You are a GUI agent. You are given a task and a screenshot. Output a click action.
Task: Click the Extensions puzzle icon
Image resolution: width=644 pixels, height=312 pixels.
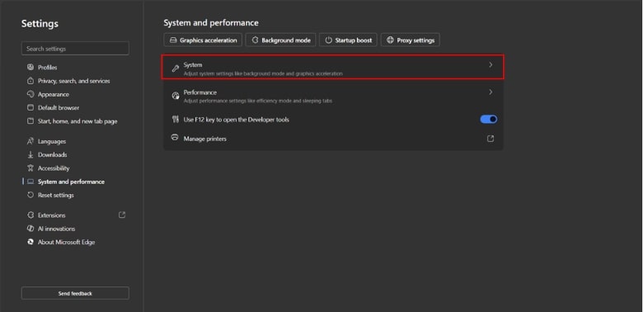30,215
